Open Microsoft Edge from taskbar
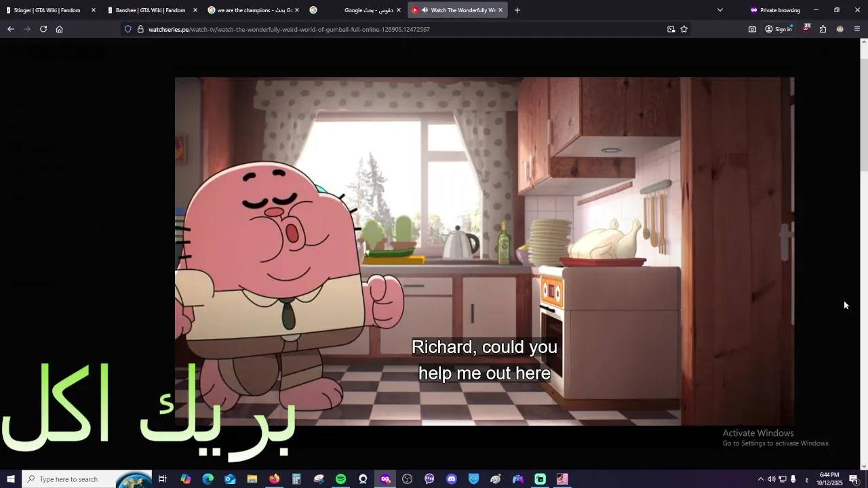This screenshot has height=488, width=868. coord(208,479)
